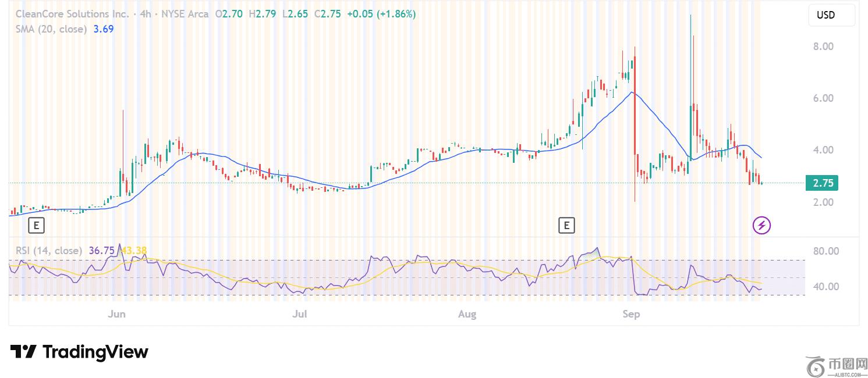Viewport: 868px width, 378px height.
Task: Click the Jun label on the time axis
Action: pyautogui.click(x=117, y=315)
